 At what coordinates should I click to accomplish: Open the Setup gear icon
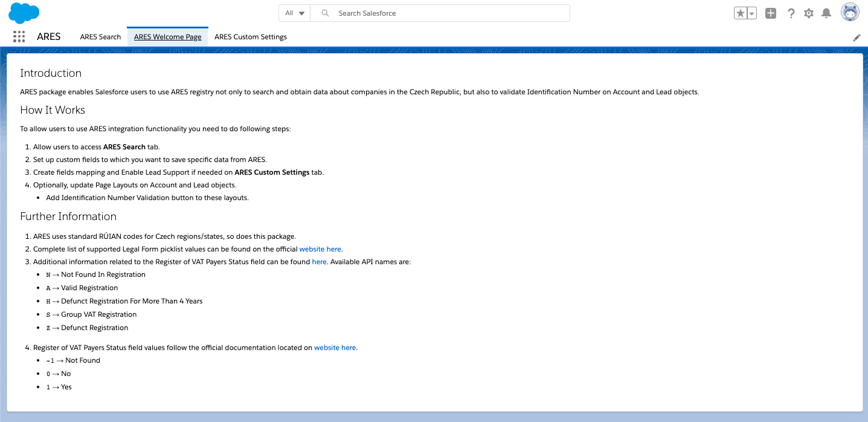(x=809, y=13)
